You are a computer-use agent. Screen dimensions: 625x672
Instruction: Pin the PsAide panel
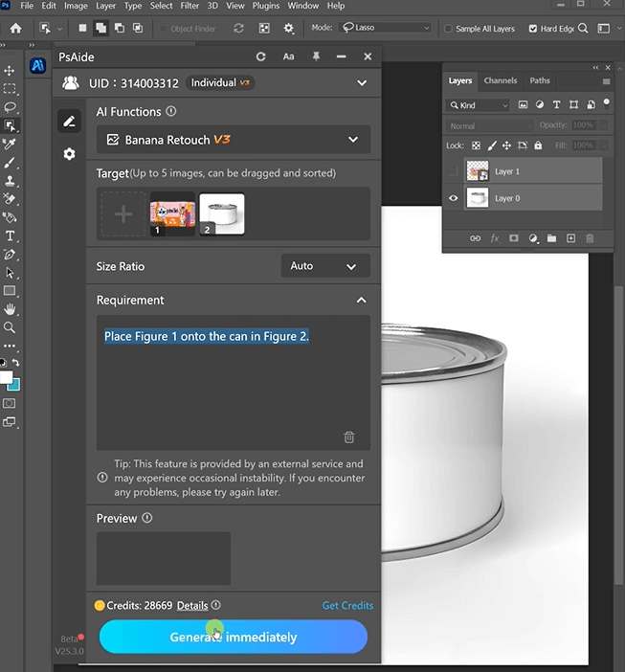pyautogui.click(x=316, y=56)
